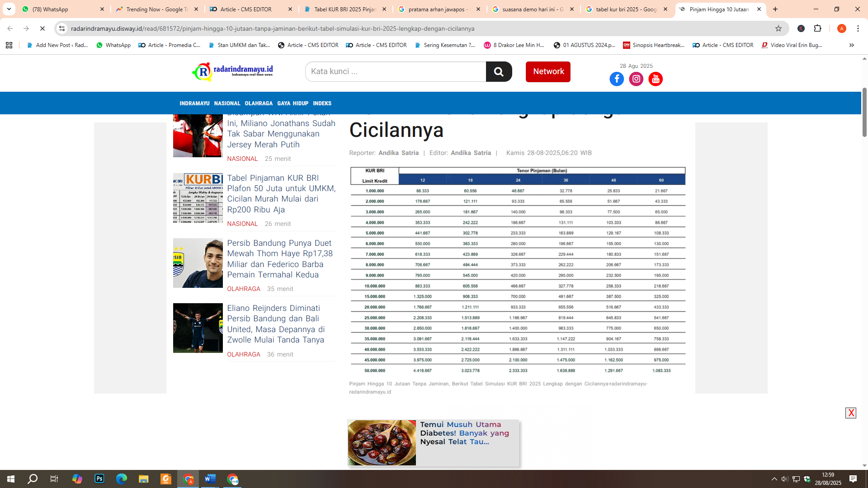Open Microsoft Edge from the taskbar
The image size is (868, 488).
[122, 479]
